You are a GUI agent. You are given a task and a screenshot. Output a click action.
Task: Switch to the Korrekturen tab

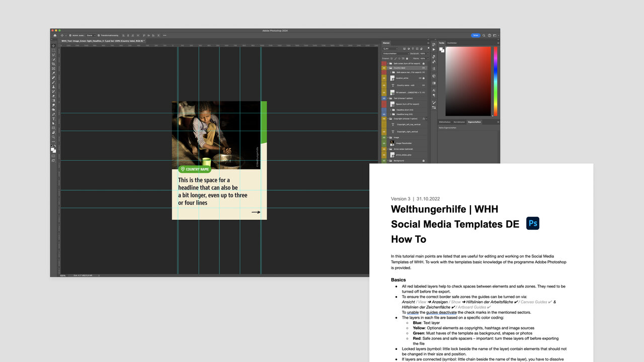[459, 122]
